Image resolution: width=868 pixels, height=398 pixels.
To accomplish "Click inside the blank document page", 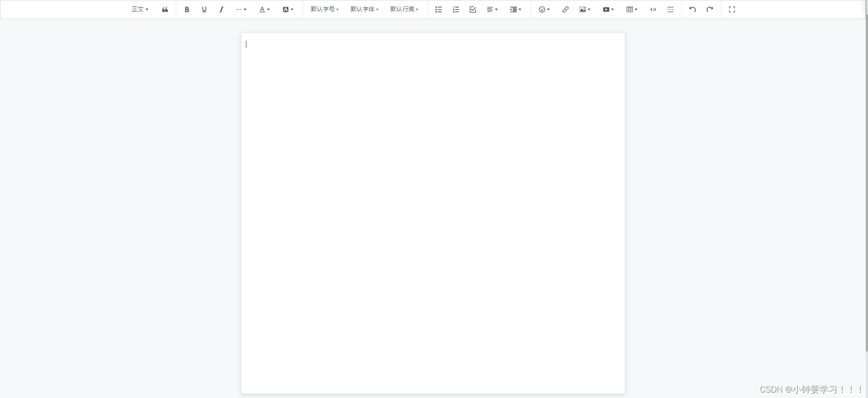I will coord(433,213).
